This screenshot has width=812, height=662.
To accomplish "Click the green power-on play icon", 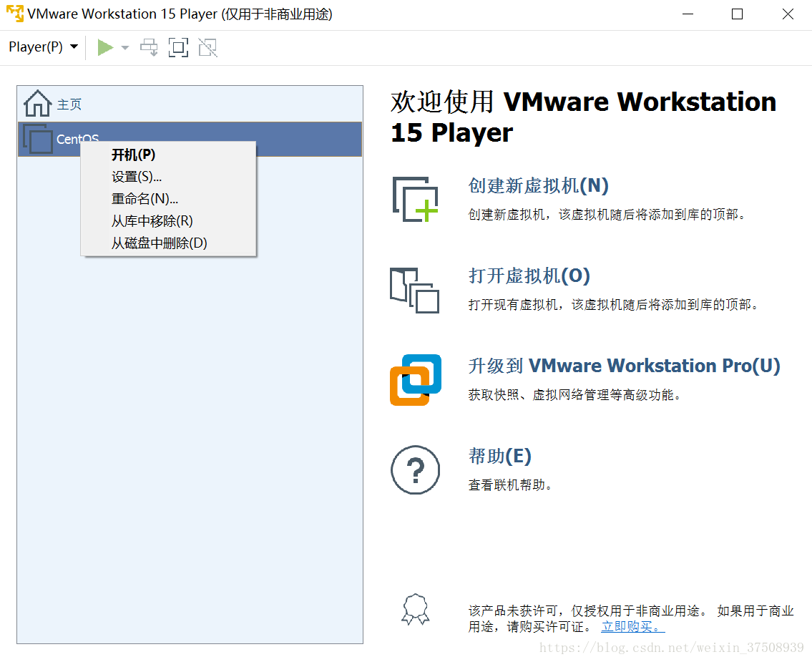I will pyautogui.click(x=105, y=48).
